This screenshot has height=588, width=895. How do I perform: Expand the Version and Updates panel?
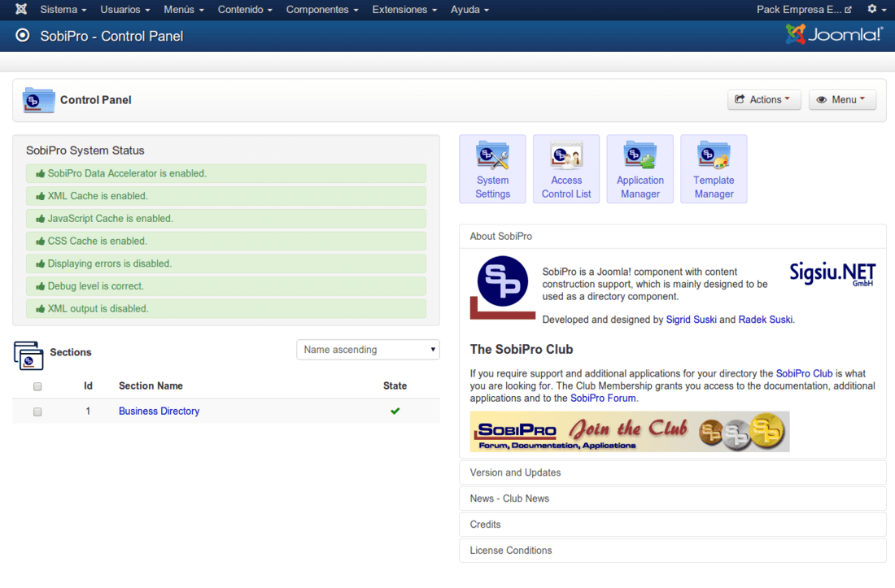click(x=672, y=473)
